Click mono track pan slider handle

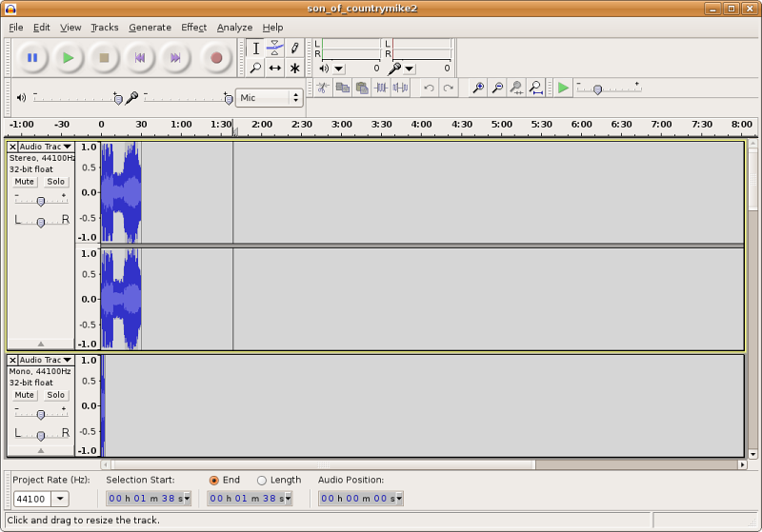[41, 436]
